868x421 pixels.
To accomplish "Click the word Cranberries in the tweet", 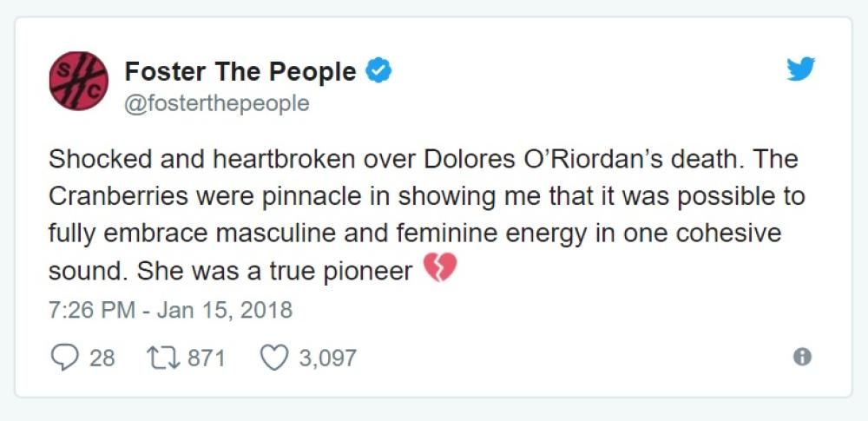I will click(118, 196).
